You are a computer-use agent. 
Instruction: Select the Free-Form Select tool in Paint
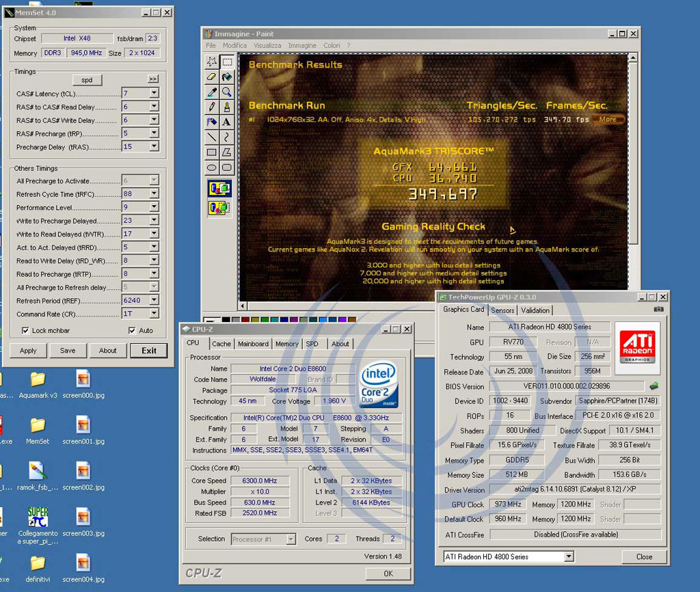click(x=212, y=62)
